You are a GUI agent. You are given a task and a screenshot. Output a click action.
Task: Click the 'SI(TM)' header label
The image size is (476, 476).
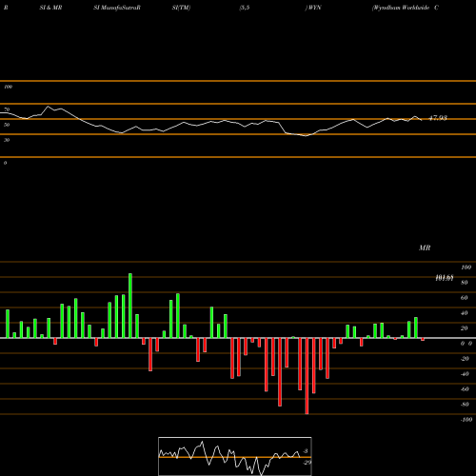pos(181,8)
